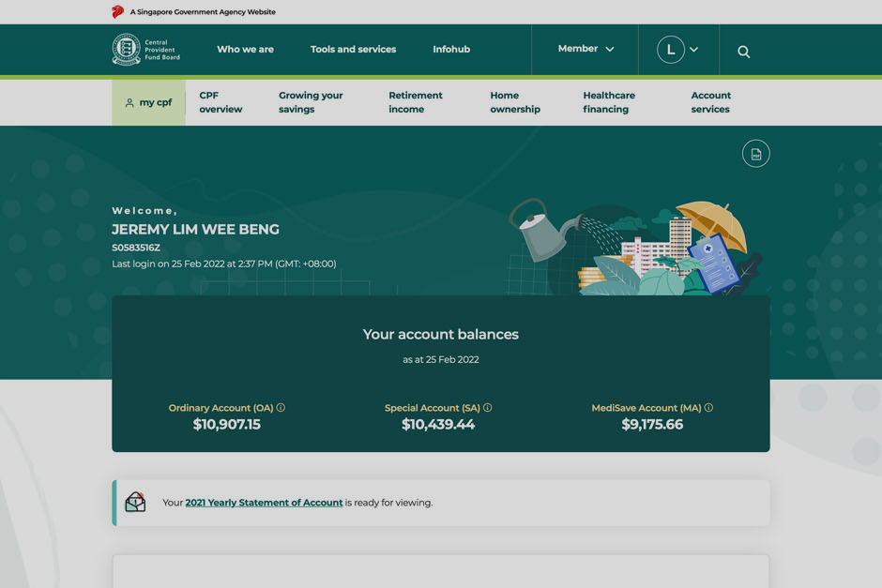Select the my cpf tab
882x588 pixels.
(x=148, y=102)
